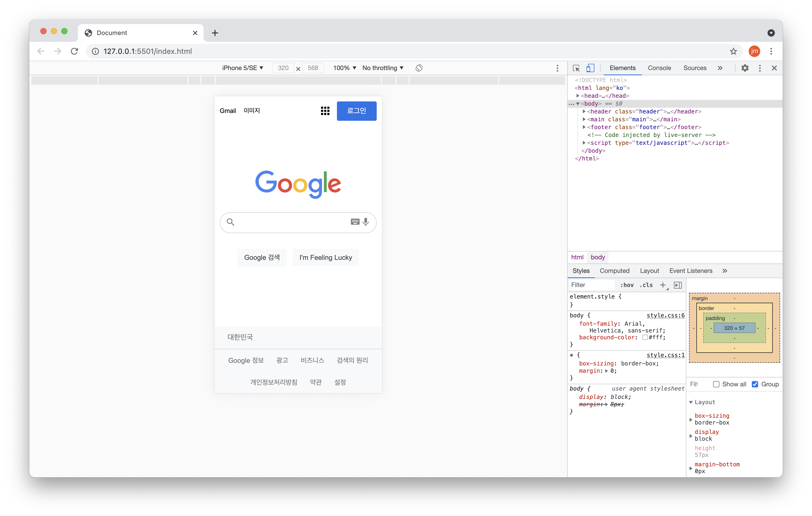
Task: Click the jm profile avatar
Action: point(754,51)
